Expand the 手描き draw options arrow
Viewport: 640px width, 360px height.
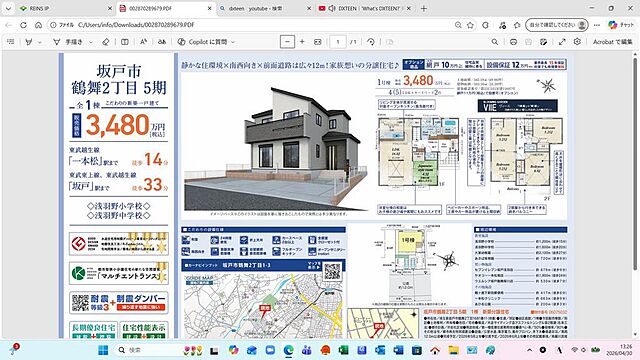(x=91, y=42)
